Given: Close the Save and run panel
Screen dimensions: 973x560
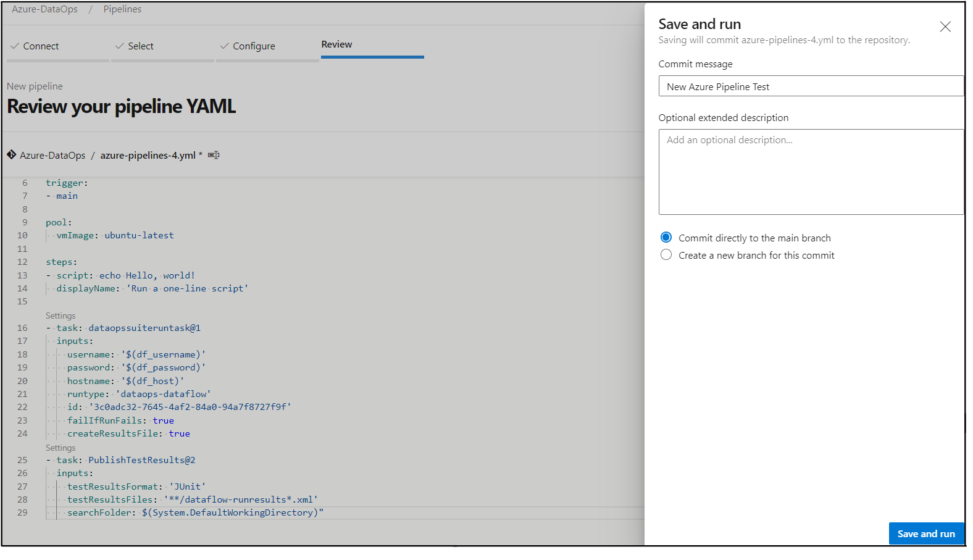Looking at the screenshot, I should coord(945,27).
